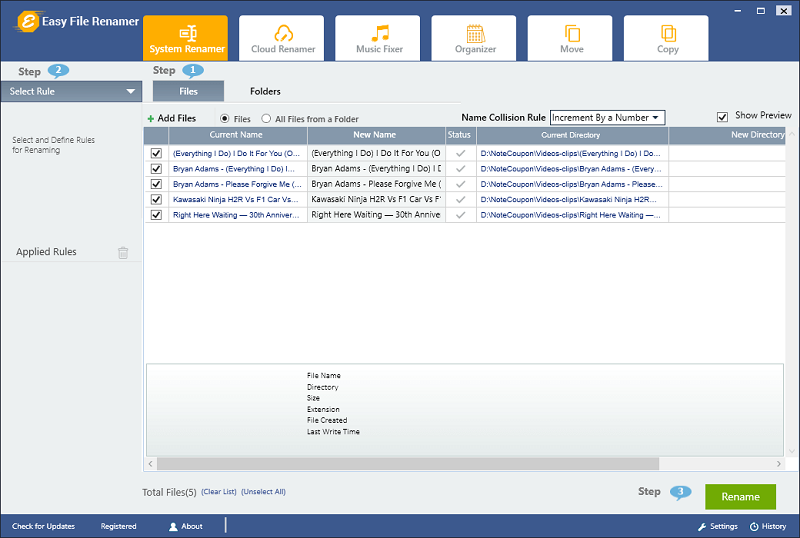This screenshot has width=800, height=538.
Task: Select the Files sub-tab
Action: [188, 91]
